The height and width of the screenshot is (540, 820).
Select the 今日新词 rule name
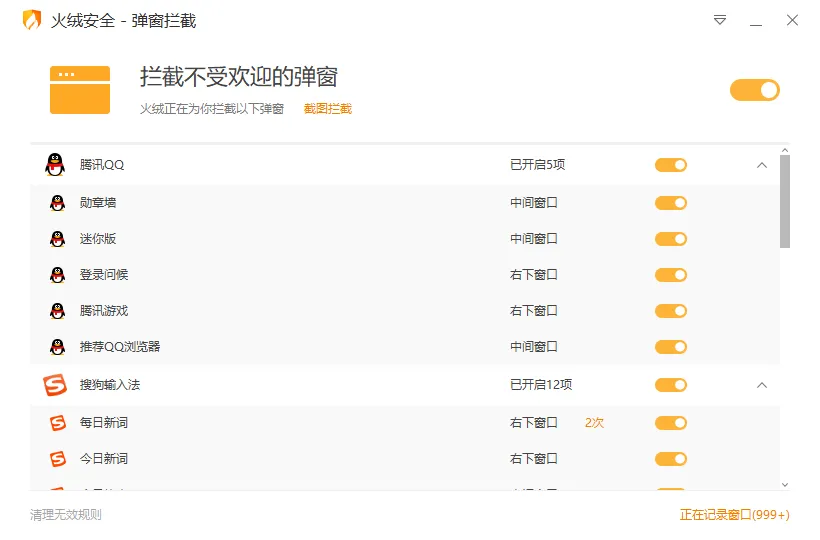104,459
